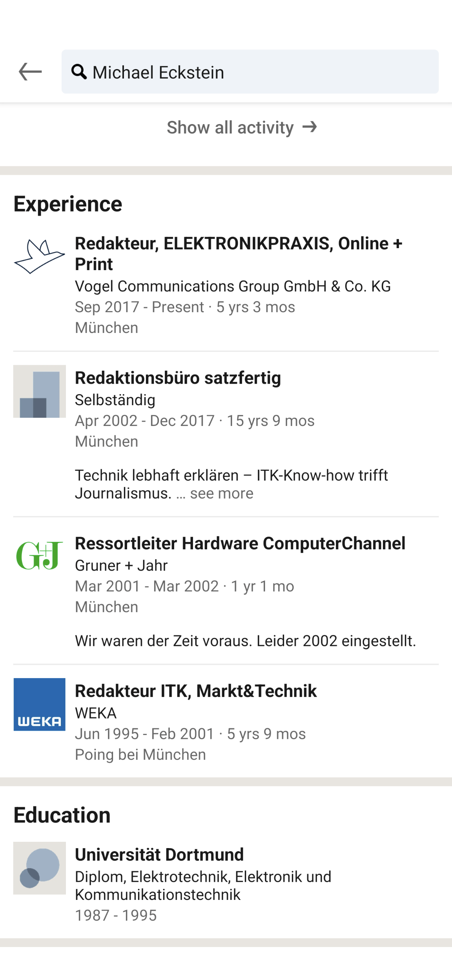This screenshot has height=980, width=452.
Task: Open the Vogel Communications bird logo
Action: (x=39, y=257)
